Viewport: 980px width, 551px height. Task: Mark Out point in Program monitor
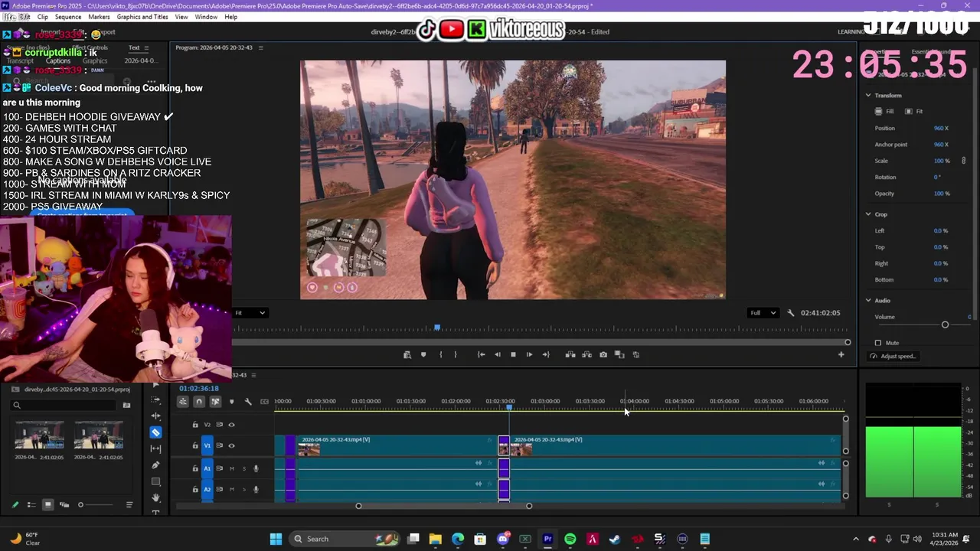point(456,354)
